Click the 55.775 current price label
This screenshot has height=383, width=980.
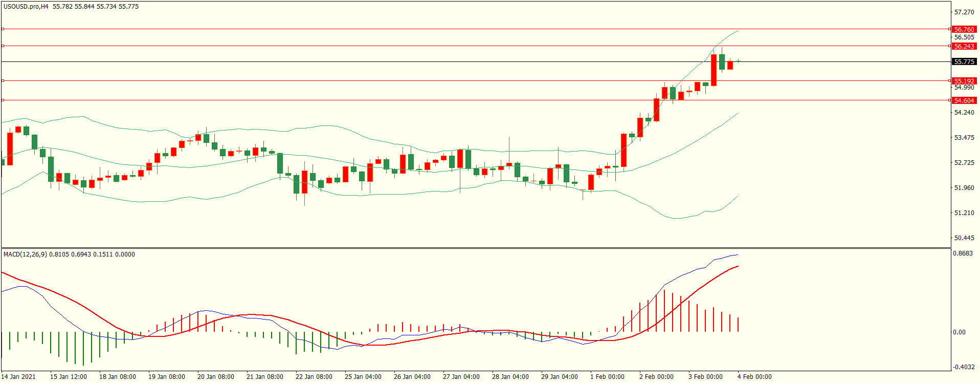click(x=964, y=61)
